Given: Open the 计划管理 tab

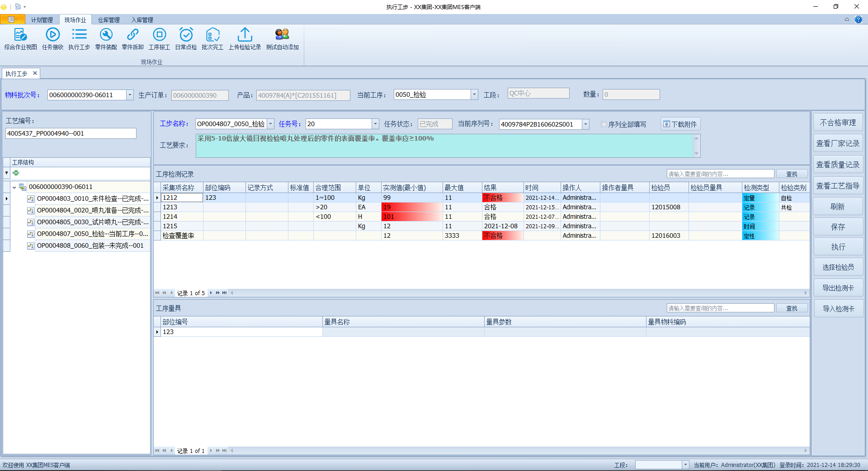Looking at the screenshot, I should point(42,19).
